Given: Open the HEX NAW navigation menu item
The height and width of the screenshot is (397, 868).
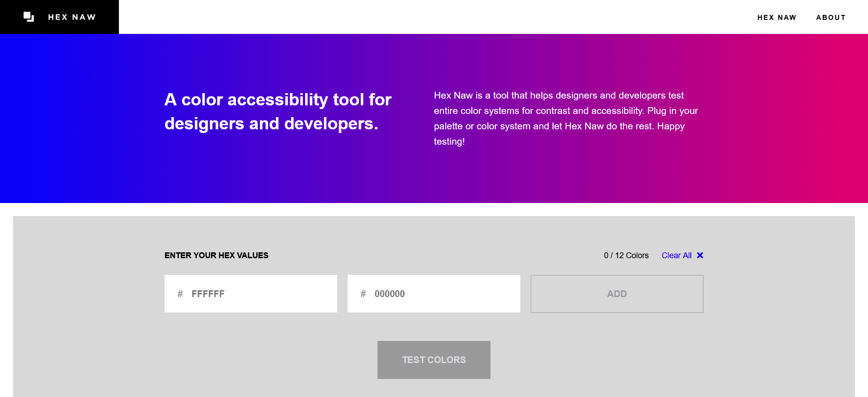Looking at the screenshot, I should coord(776,18).
